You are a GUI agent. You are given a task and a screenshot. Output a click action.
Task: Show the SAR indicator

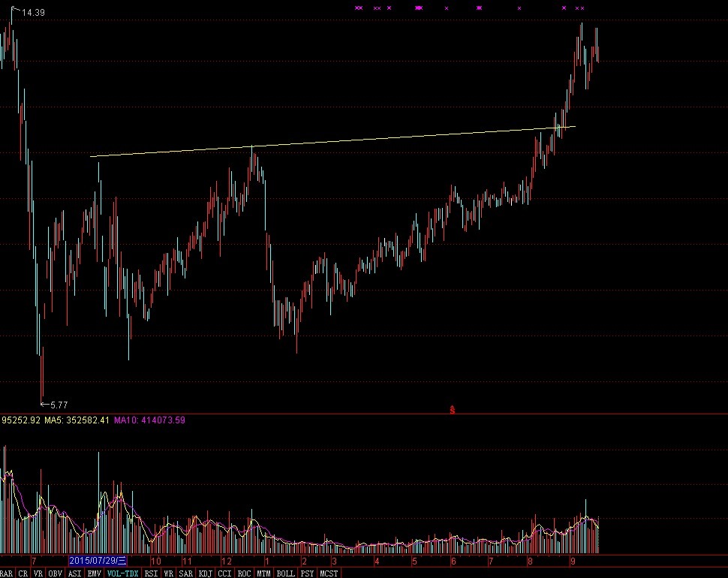(185, 573)
